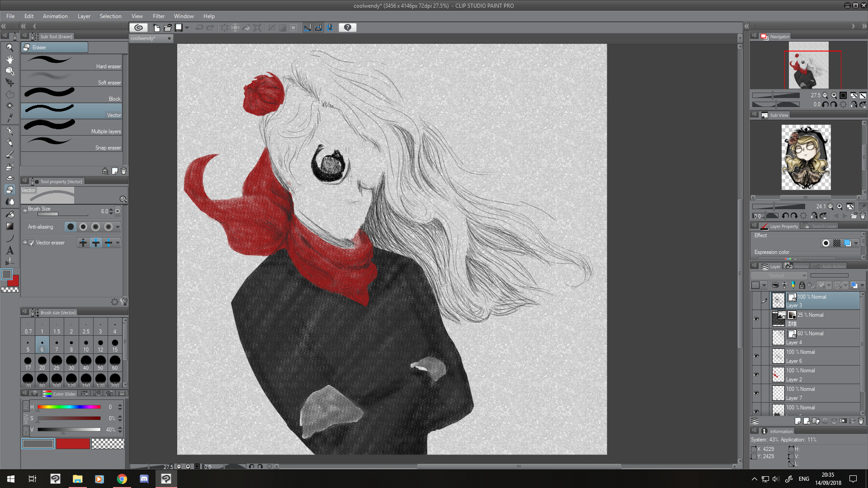Image resolution: width=868 pixels, height=488 pixels.
Task: Open the Filter menu
Action: (158, 16)
